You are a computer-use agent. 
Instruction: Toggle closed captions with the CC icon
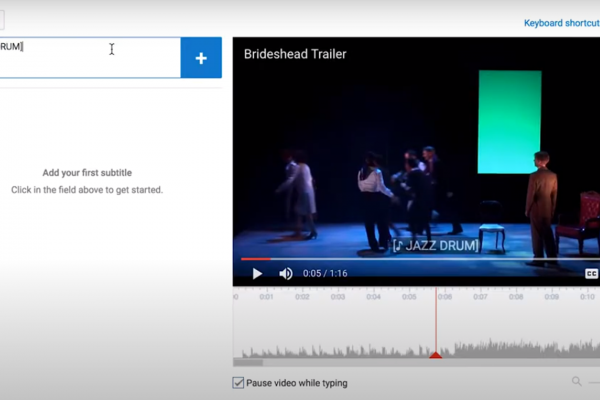click(591, 273)
